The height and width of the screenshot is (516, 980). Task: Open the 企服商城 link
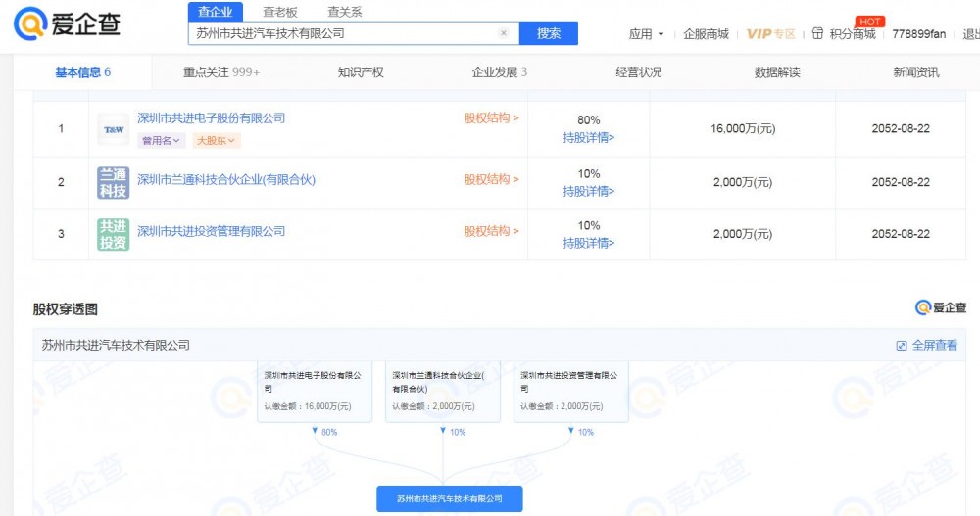pos(707,33)
